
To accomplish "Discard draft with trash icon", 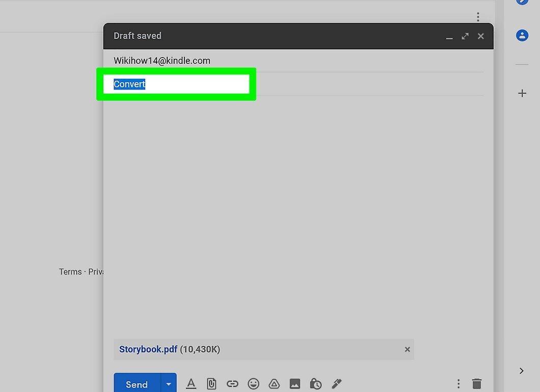I will pos(477,383).
